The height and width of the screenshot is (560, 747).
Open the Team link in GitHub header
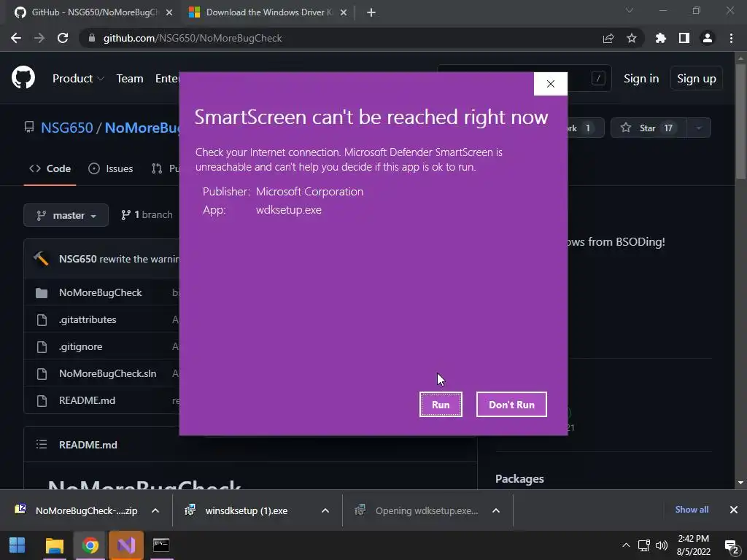click(x=130, y=79)
